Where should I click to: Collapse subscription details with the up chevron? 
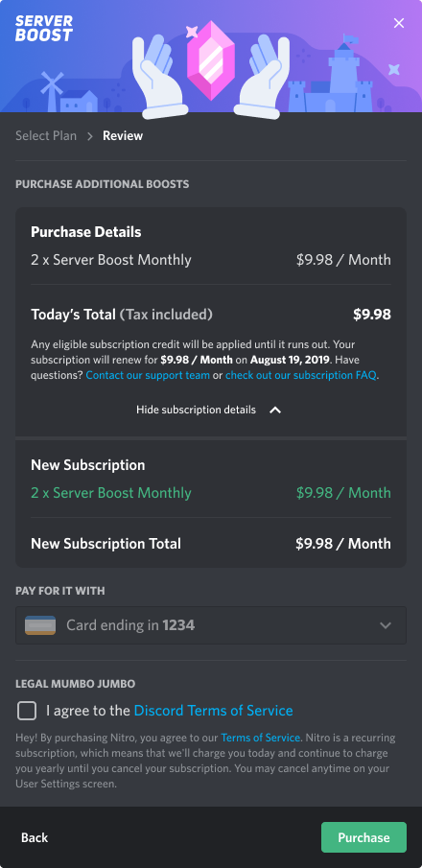tap(275, 411)
